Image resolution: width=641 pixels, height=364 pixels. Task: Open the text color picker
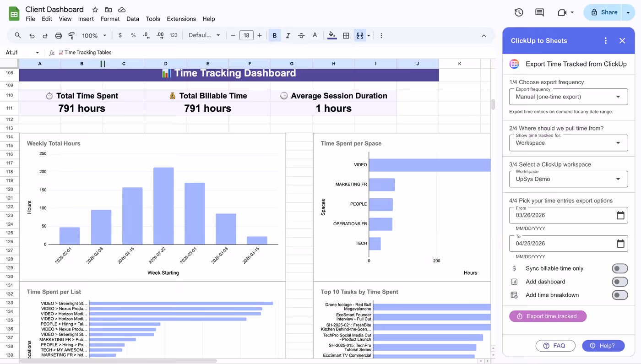(315, 35)
